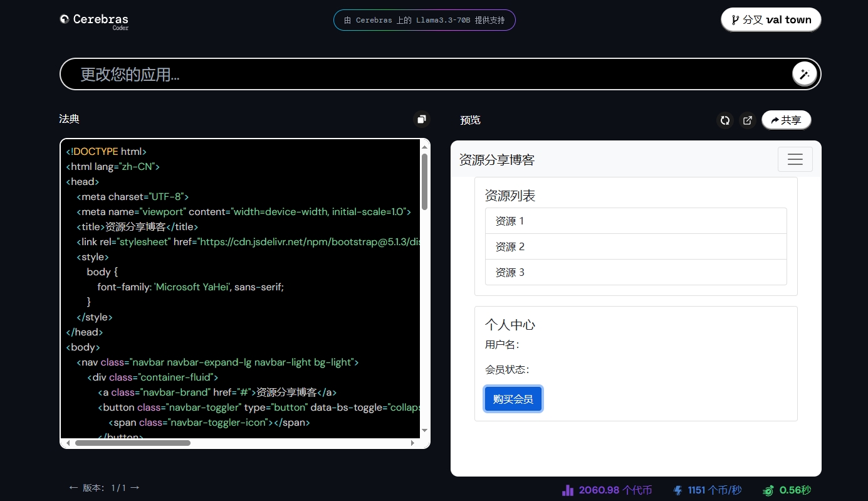The height and width of the screenshot is (501, 868).
Task: Click the 法典 code panel heading
Action: tap(69, 119)
